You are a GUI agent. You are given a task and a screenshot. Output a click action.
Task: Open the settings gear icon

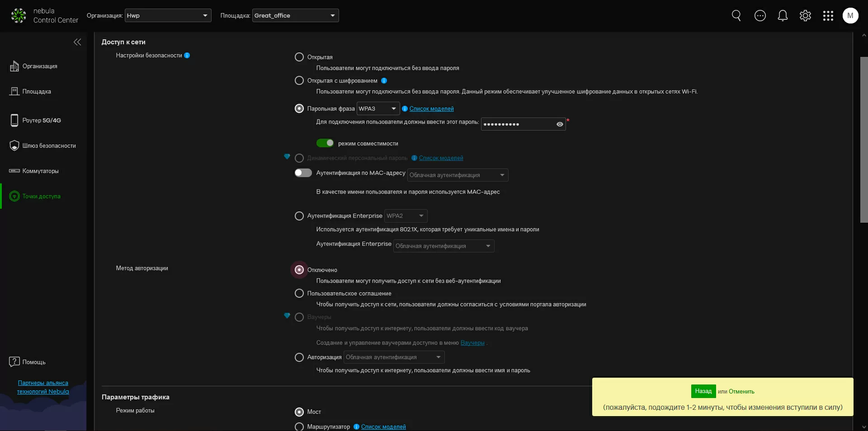tap(805, 16)
